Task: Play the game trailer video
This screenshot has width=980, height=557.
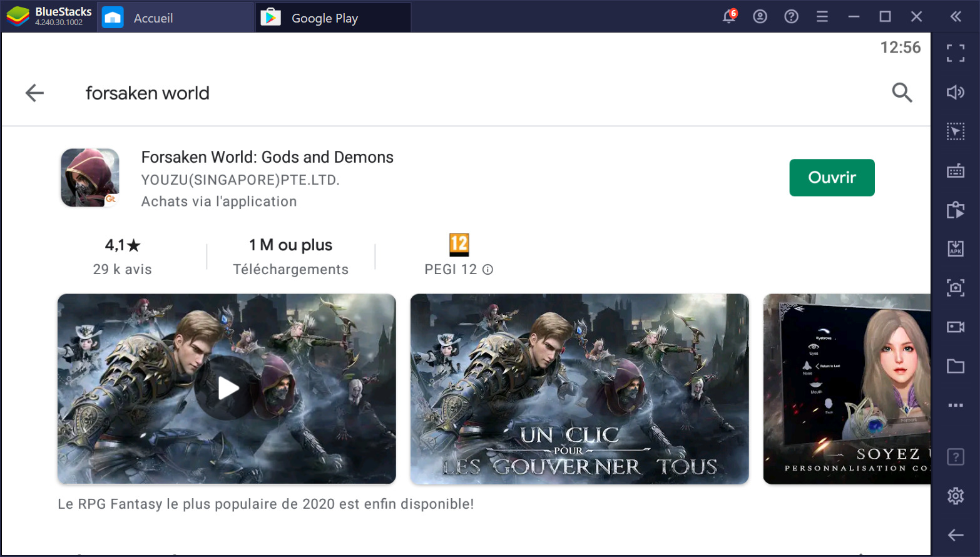Action: [x=227, y=389]
